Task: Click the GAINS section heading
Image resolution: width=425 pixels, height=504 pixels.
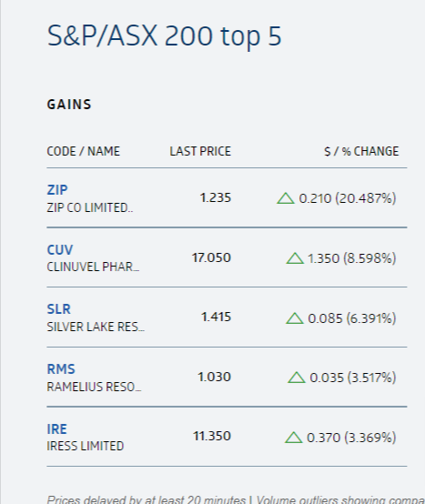Action: coord(69,105)
